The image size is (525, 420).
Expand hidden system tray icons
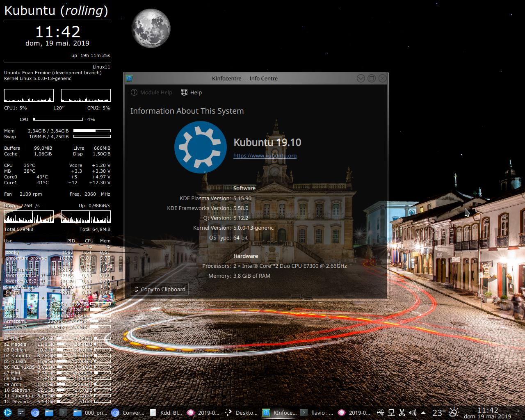(423, 413)
